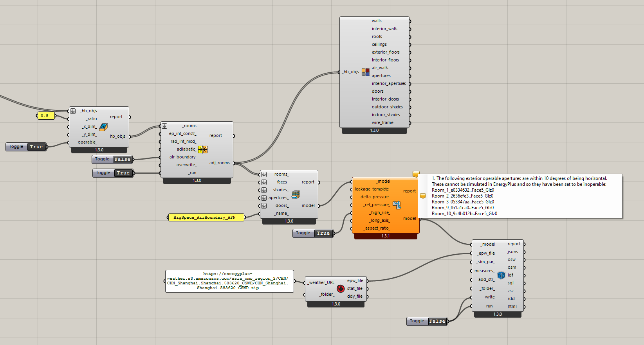Click the model-to-OSM OpenStudio icon
Viewport: 644px width, 345px height.
pyautogui.click(x=501, y=275)
